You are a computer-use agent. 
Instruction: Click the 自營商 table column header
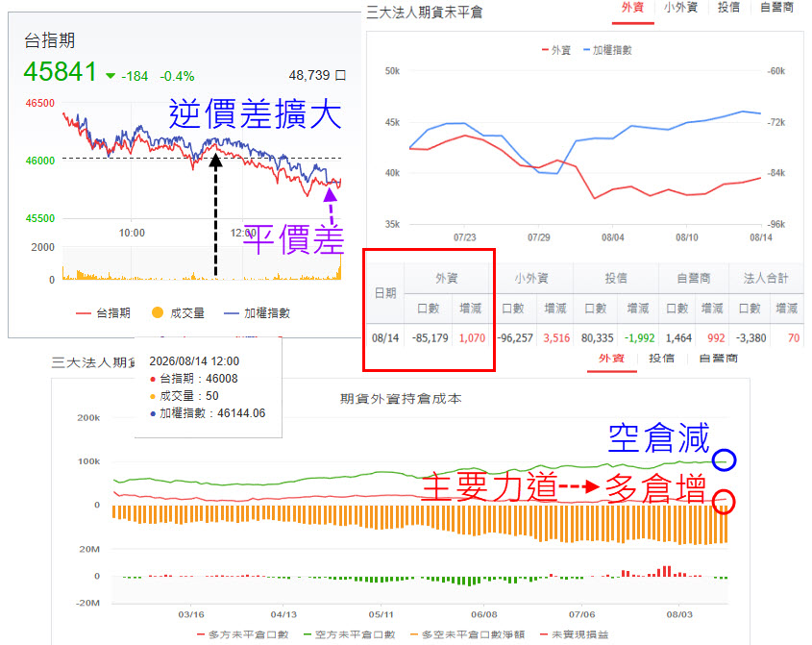694,278
